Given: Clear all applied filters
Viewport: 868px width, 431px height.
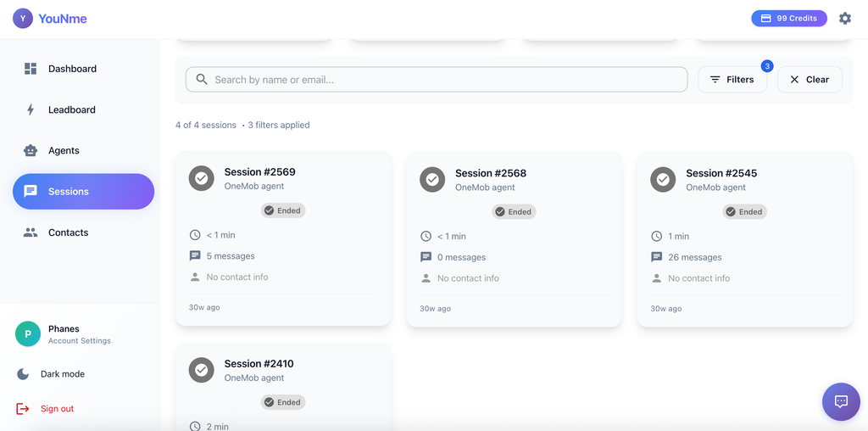Looking at the screenshot, I should [810, 79].
